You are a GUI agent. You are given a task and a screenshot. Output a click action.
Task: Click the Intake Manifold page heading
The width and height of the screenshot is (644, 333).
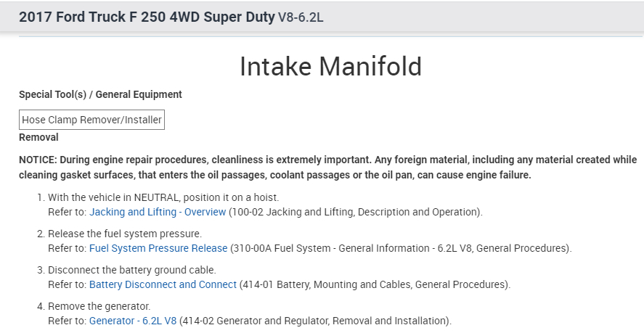point(330,67)
